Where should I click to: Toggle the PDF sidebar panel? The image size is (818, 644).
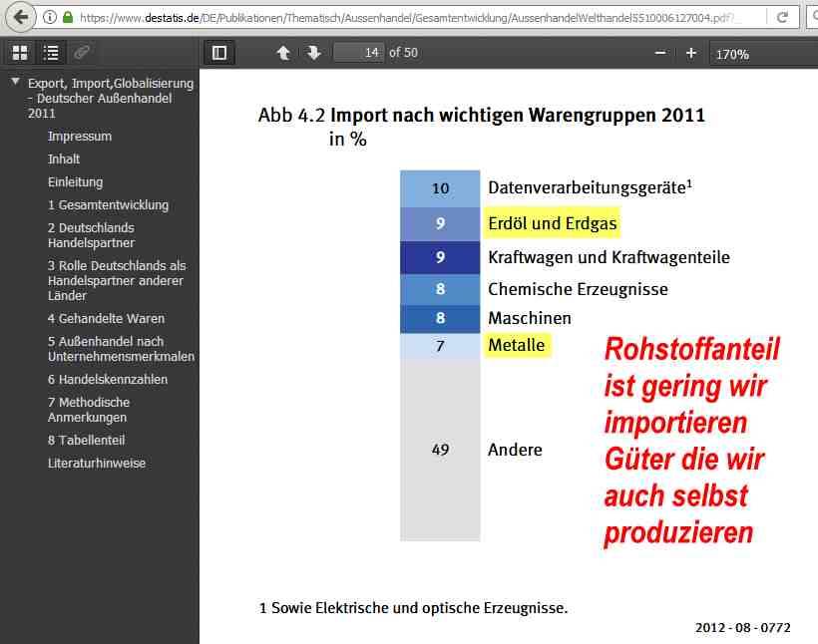click(x=219, y=53)
